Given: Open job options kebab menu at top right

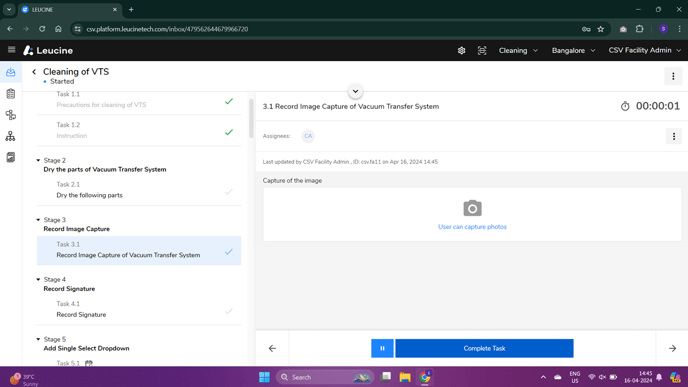Looking at the screenshot, I should 673,76.
